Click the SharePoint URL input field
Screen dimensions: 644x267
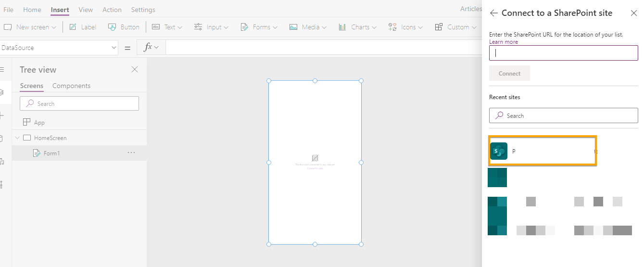pos(563,53)
